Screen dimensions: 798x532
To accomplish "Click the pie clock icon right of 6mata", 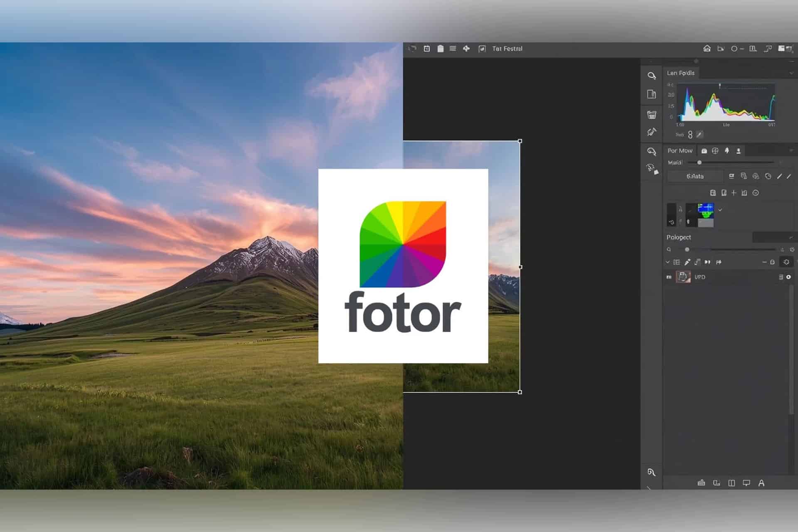I will pyautogui.click(x=768, y=176).
